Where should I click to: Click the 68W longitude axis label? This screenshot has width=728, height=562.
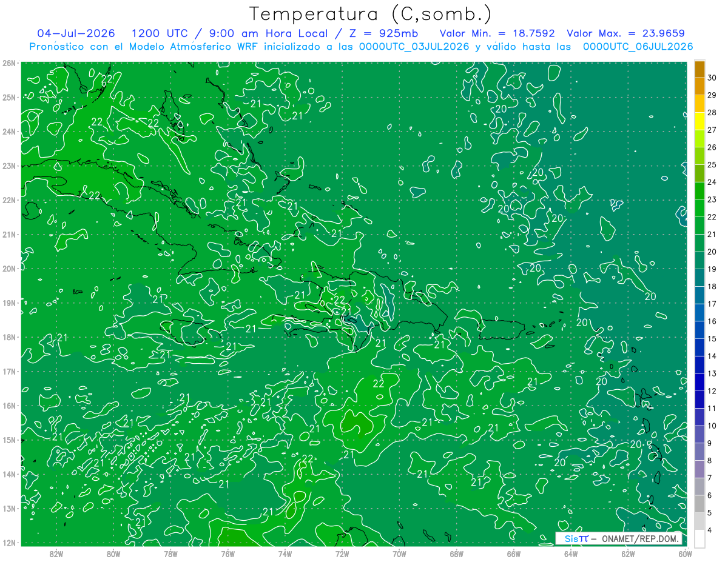(x=457, y=554)
